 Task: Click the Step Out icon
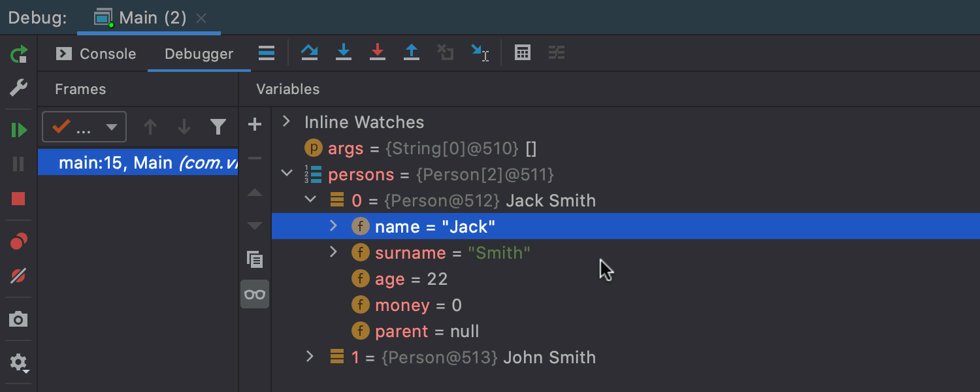tap(412, 53)
